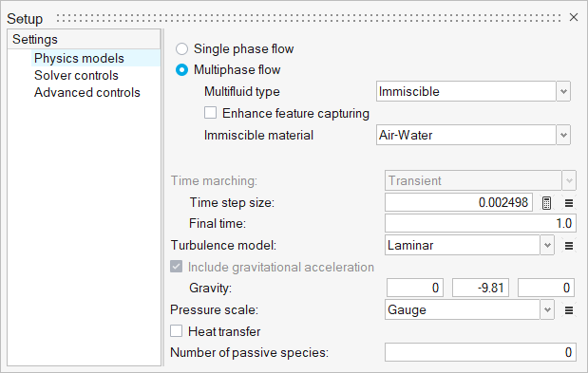Viewport: 588px width, 373px height.
Task: Toggle the Heat transfer checkbox
Action: [177, 331]
